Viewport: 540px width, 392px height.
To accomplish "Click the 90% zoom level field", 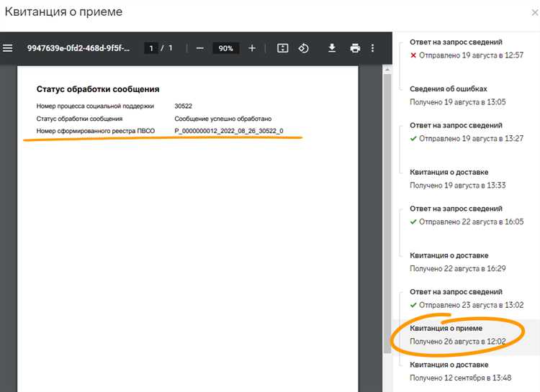I will click(225, 48).
